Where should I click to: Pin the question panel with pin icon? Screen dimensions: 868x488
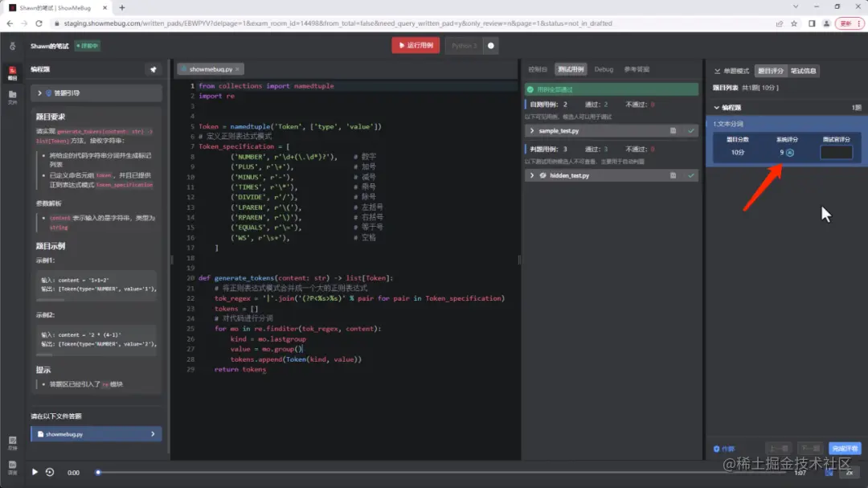tap(154, 69)
